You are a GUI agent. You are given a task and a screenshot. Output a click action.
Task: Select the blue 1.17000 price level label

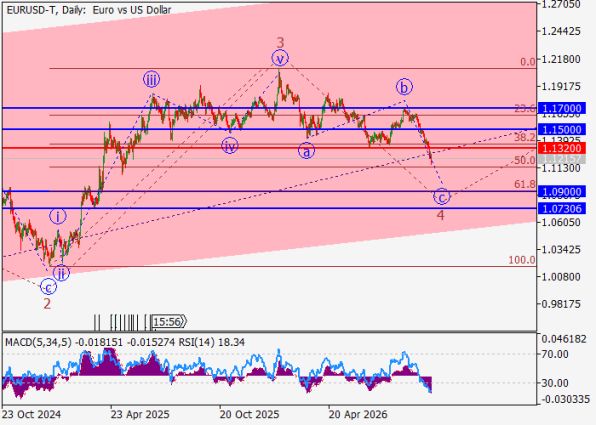pos(562,109)
